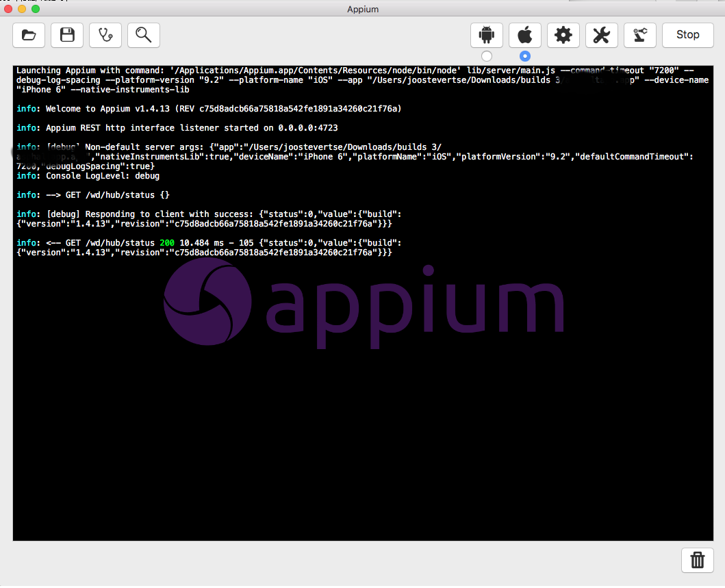Stop the running Appium server
Viewport: 725px width, 588px height.
click(687, 35)
